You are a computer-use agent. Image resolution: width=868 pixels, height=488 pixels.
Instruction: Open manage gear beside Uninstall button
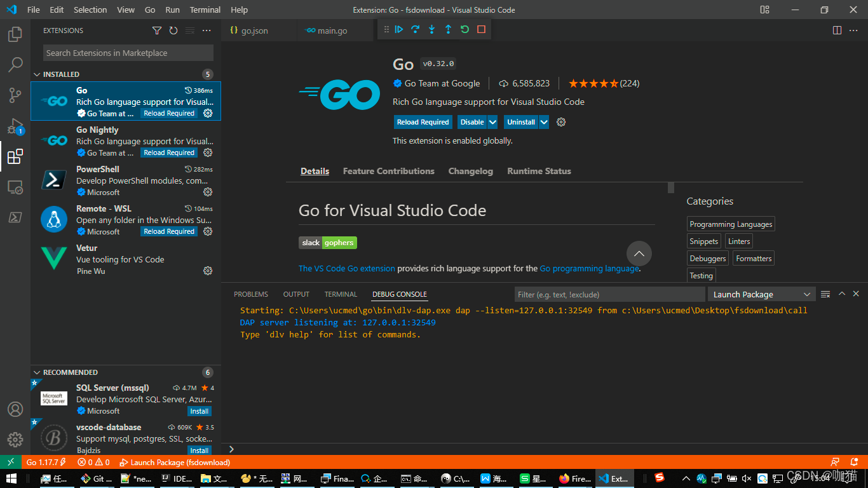coord(561,122)
